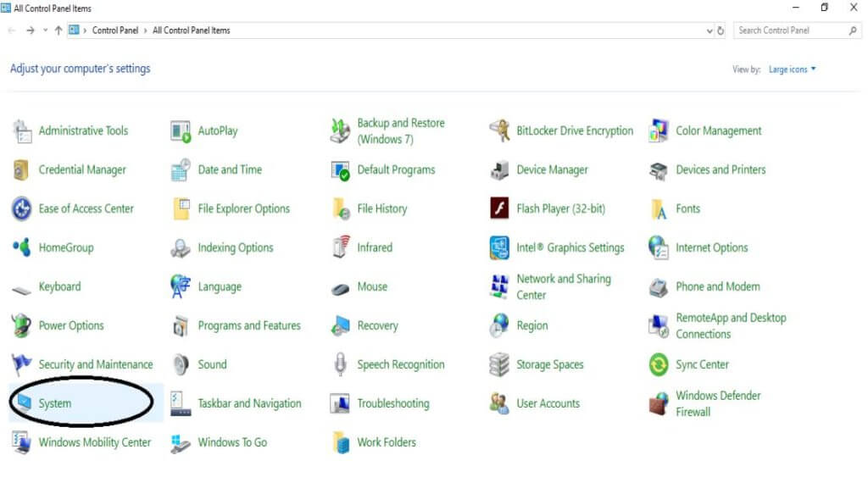The height and width of the screenshot is (483, 868).
Task: Select the All Control Panel Items breadcrumb
Action: pos(191,31)
